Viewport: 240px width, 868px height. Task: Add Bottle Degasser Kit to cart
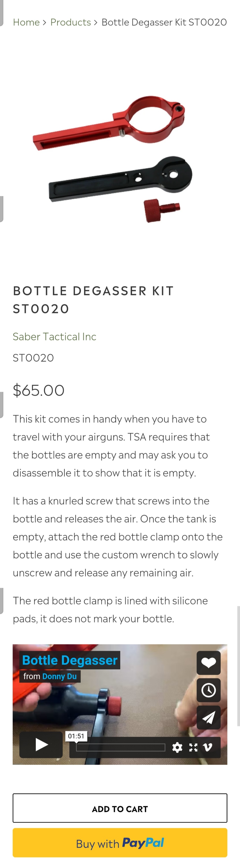tap(120, 808)
